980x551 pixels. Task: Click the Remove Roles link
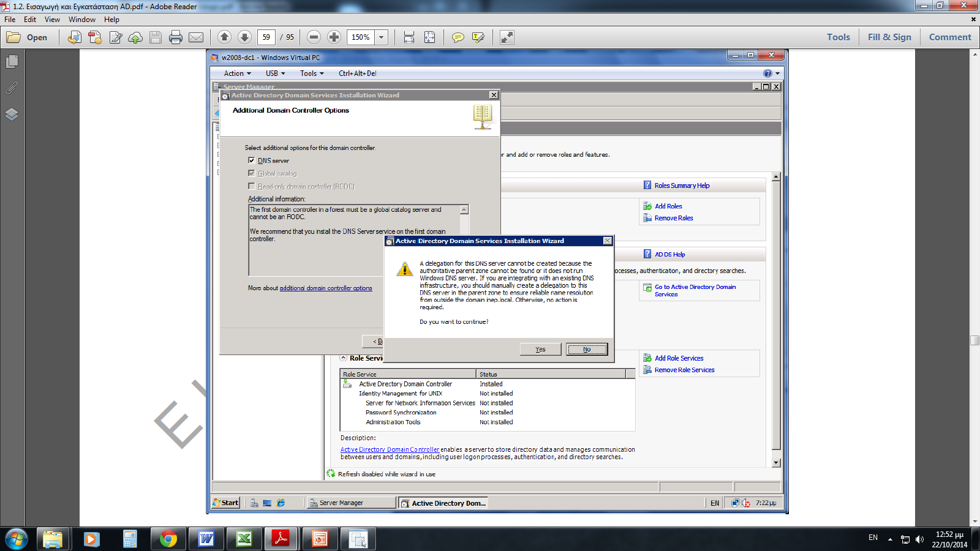tap(674, 218)
